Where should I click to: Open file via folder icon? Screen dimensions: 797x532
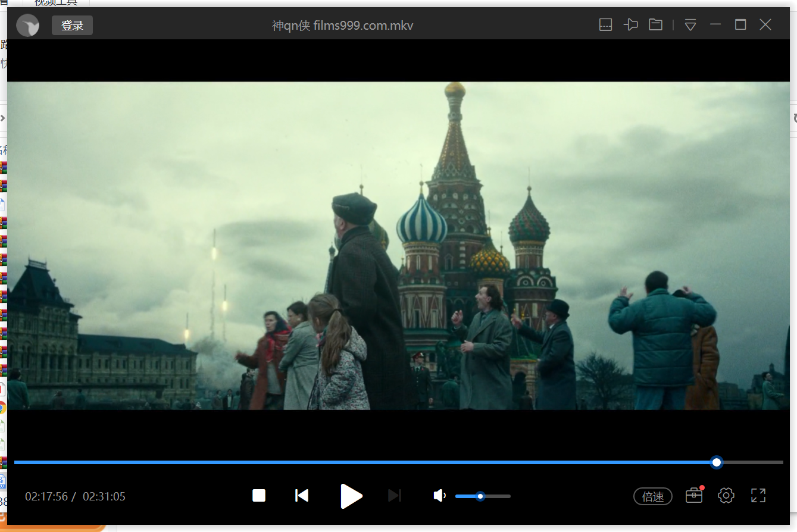coord(655,24)
